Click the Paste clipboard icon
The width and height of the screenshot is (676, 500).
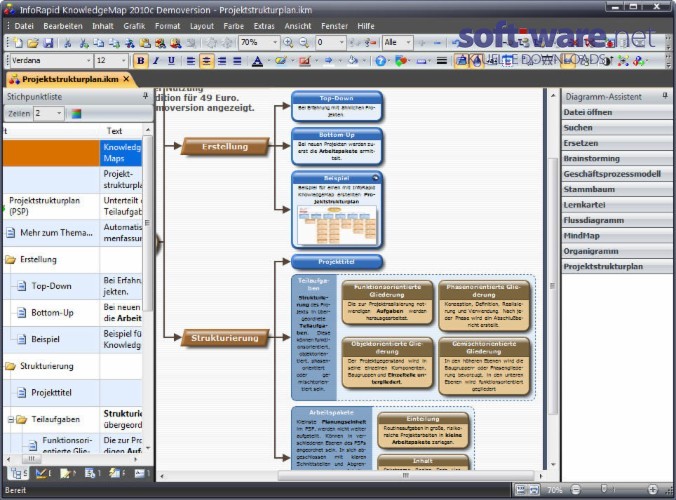click(145, 42)
